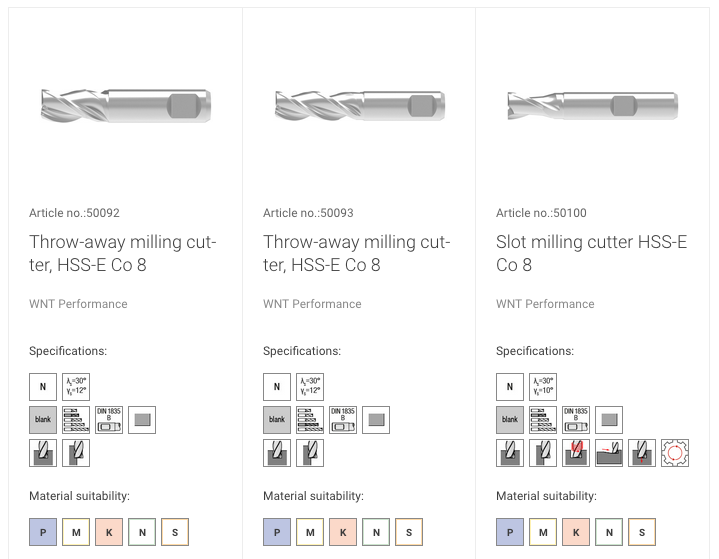Open the Slot milling cutter HSS-E Co 8 title

(591, 253)
